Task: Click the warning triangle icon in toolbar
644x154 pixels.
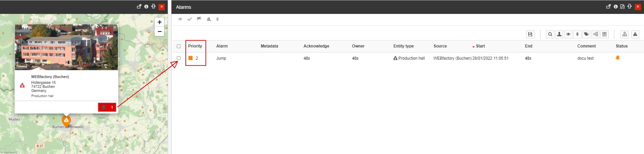Action: 635,34
